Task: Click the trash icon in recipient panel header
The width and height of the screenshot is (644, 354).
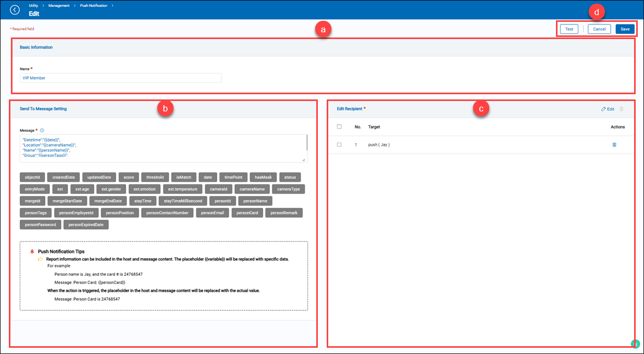Action: (621, 109)
